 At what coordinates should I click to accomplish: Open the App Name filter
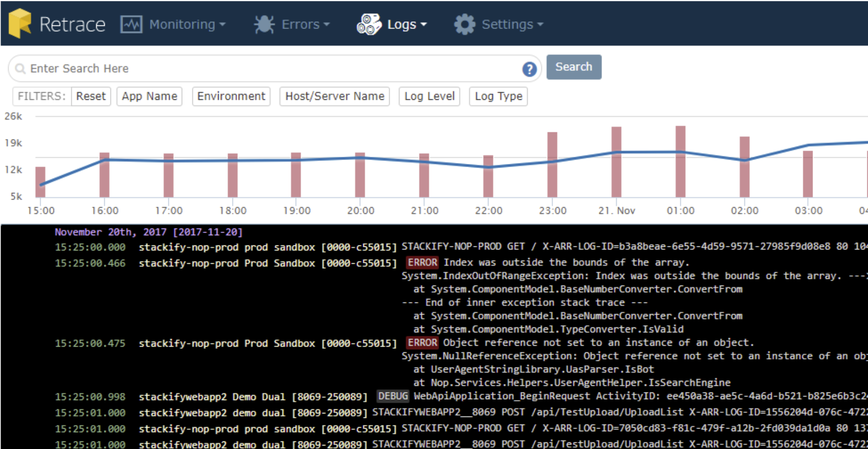click(150, 96)
